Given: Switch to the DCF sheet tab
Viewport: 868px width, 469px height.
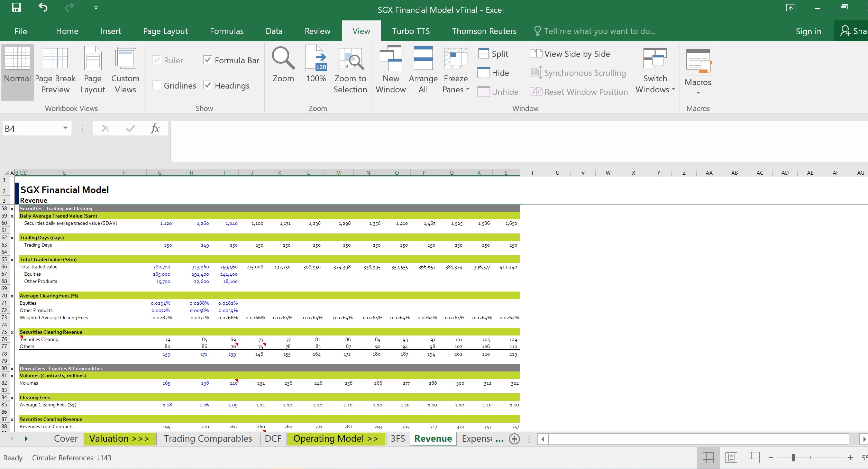Looking at the screenshot, I should click(273, 439).
